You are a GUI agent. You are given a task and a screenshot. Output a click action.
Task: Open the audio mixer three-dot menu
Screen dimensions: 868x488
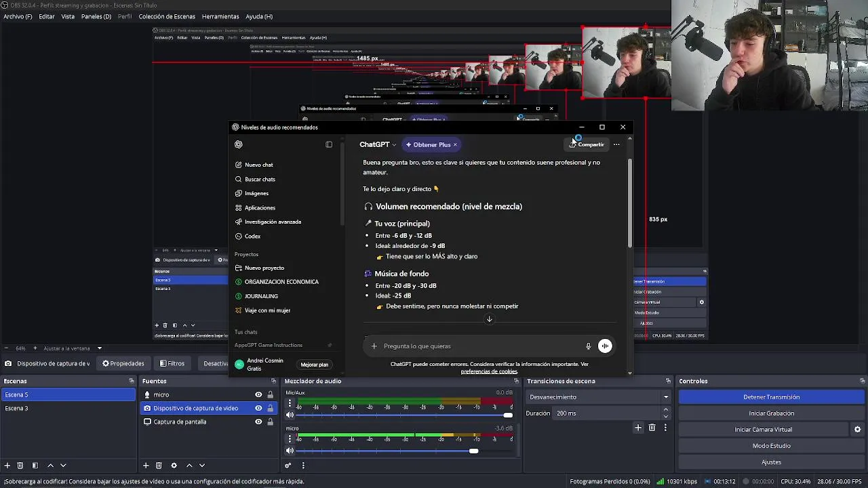click(x=303, y=466)
